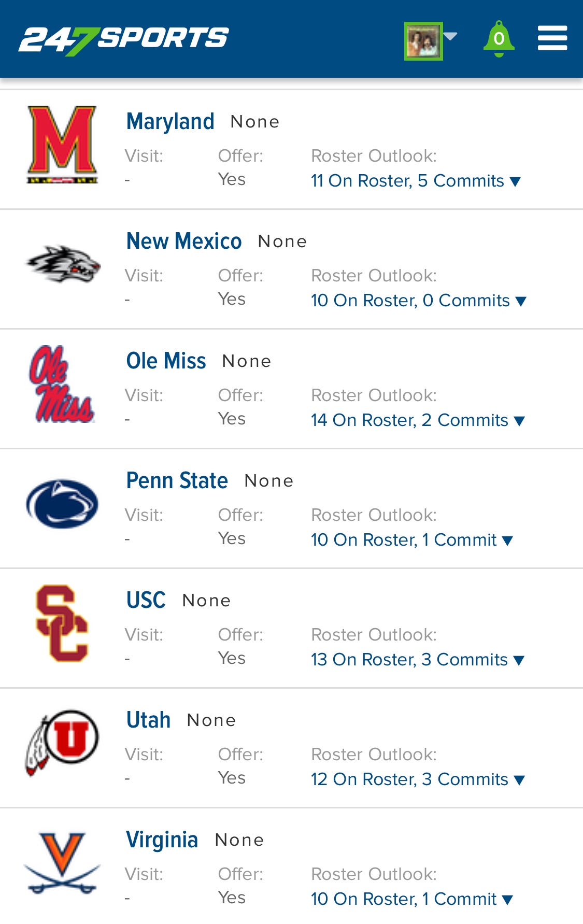Expand the profile dropdown arrow
This screenshot has height=924, width=583.
pos(451,36)
